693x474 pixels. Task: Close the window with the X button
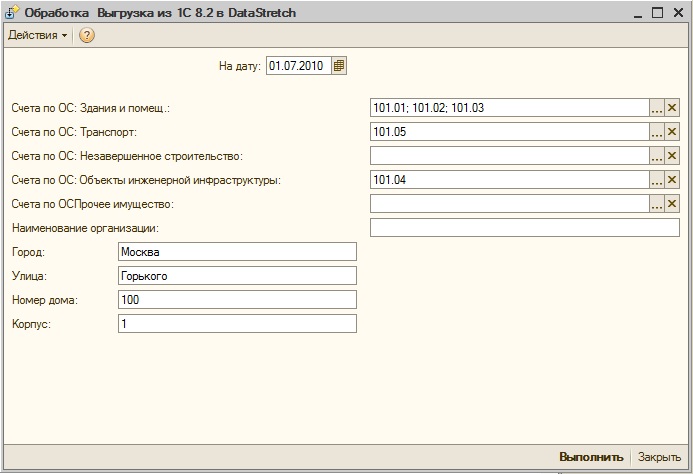pos(678,13)
